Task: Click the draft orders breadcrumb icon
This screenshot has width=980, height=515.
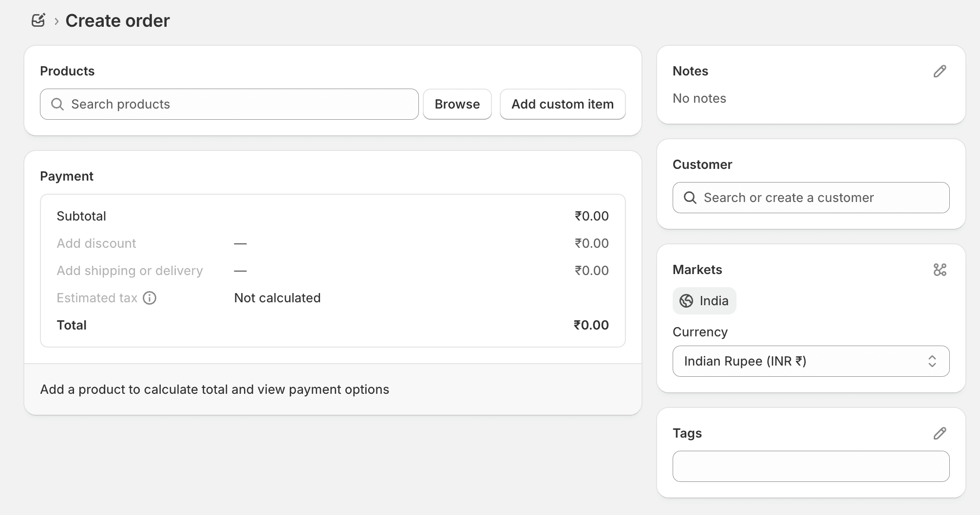Action: 38,20
